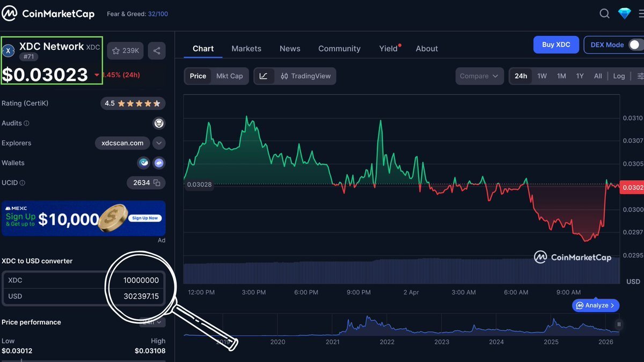This screenshot has height=362, width=644.
Task: Open the Community tab
Action: (339, 49)
